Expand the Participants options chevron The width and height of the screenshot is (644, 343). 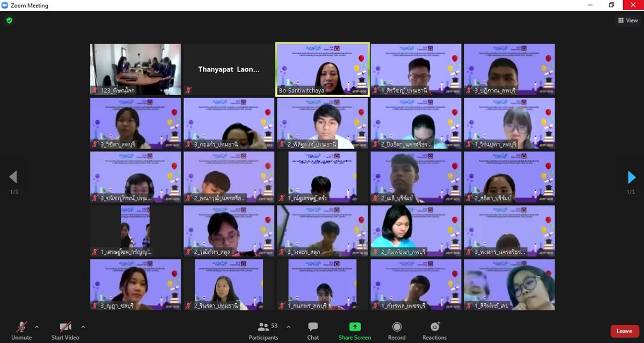[x=288, y=326]
